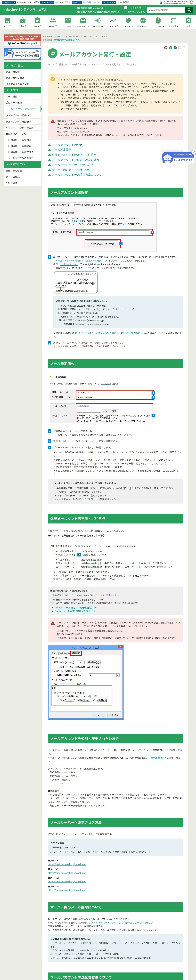Open mail3.makeshop.jp webmail link
Image resolution: width=196 pixels, height=980 pixels.
67,882
